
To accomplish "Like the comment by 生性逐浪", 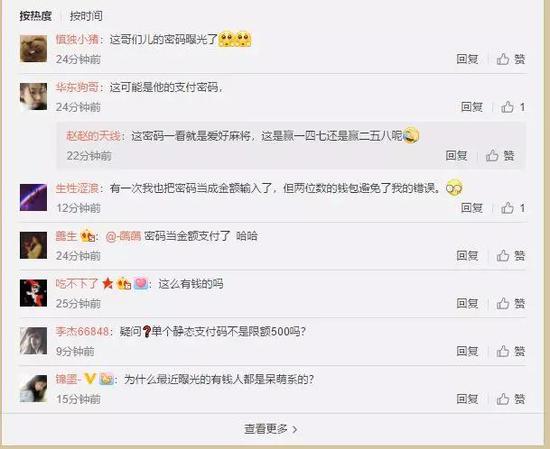I will pos(512,208).
